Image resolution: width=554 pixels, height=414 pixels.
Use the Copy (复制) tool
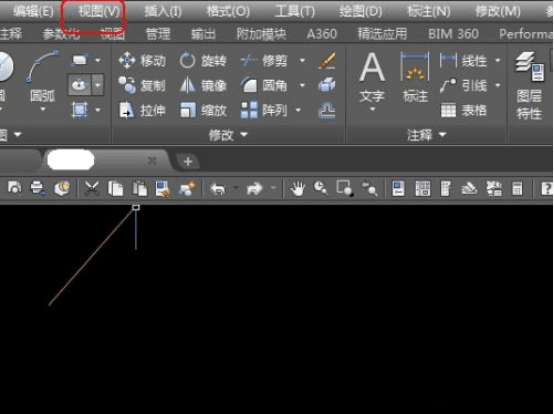point(142,85)
